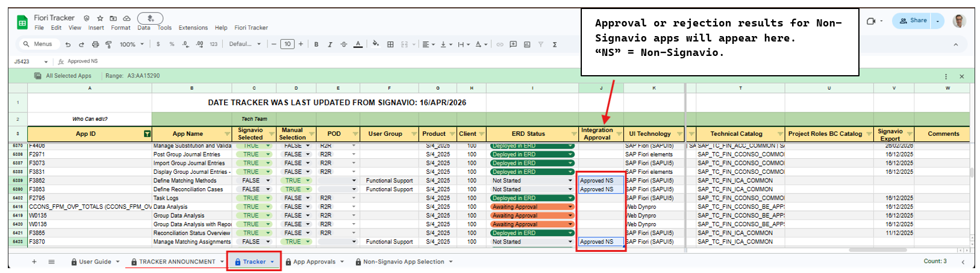Click the add new sheet plus button
This screenshot has width=980, height=273.
pyautogui.click(x=34, y=262)
